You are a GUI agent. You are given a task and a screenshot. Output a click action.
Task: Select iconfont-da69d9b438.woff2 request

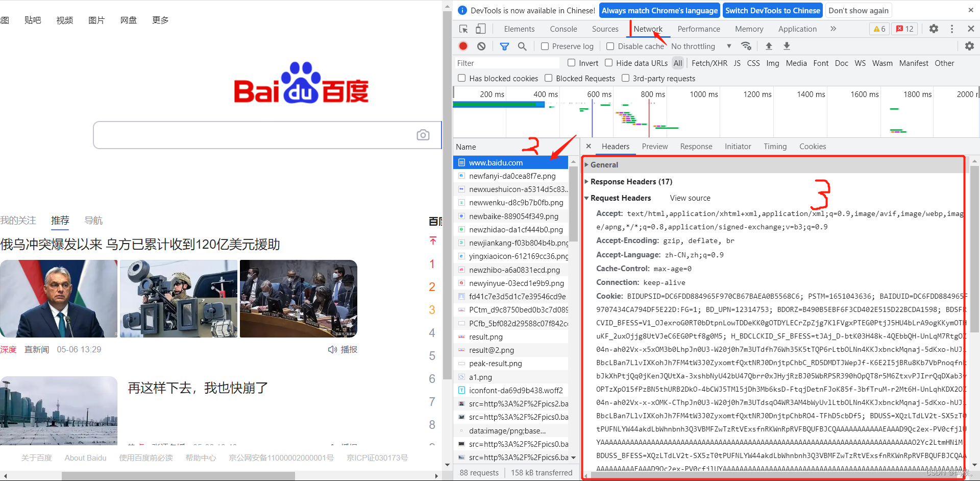(x=511, y=391)
